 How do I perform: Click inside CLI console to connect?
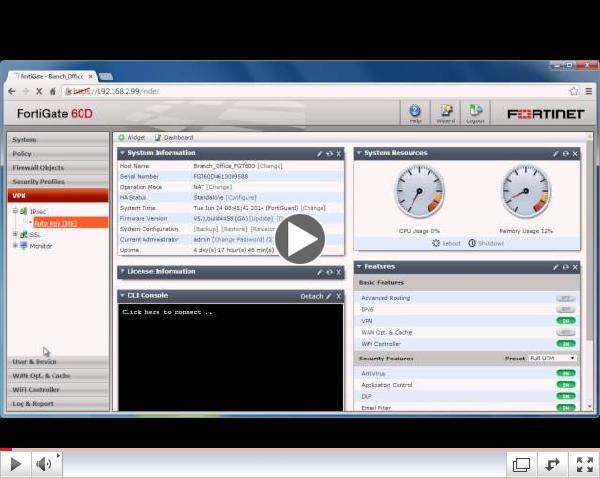231,357
